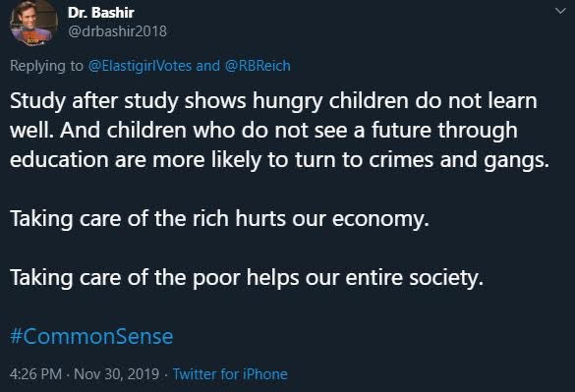Open the @RBReich mention link

click(x=258, y=66)
